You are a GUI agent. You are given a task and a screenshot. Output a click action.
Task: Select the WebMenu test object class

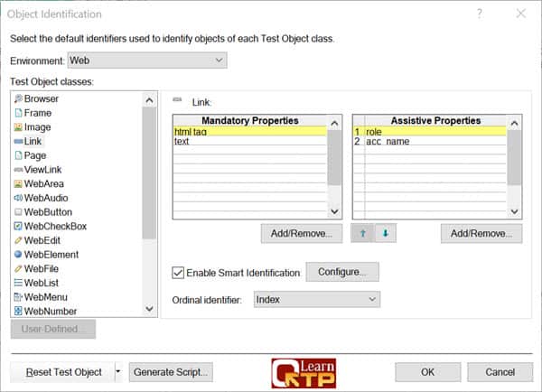[46, 297]
